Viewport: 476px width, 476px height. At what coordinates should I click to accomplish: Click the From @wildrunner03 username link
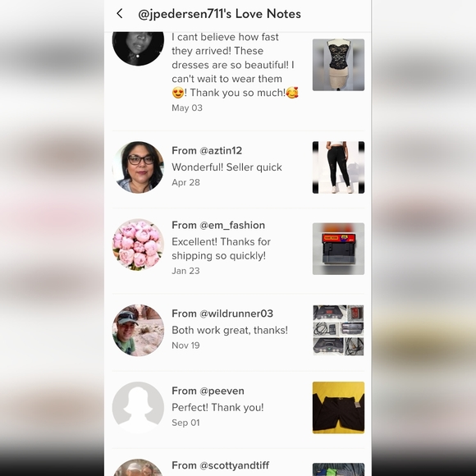[222, 314]
